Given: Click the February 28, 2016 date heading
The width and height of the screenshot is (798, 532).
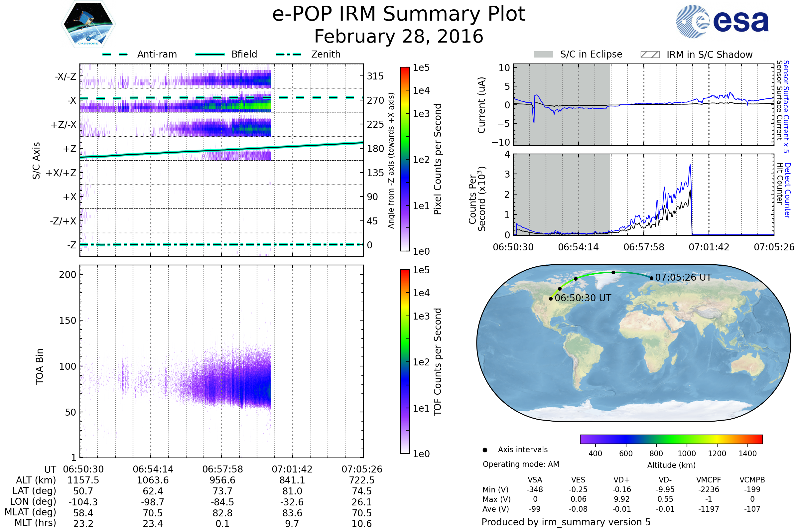Looking at the screenshot, I should (x=399, y=37).
